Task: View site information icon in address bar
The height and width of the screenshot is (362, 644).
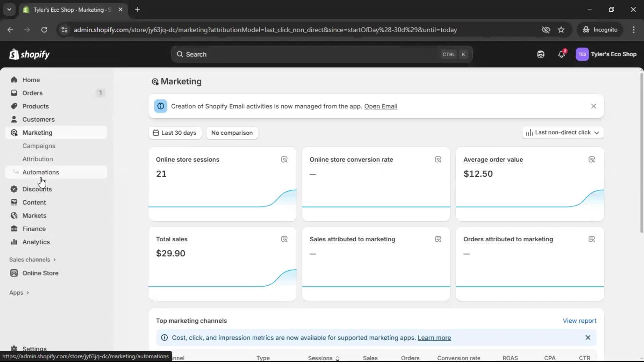Action: point(64,30)
